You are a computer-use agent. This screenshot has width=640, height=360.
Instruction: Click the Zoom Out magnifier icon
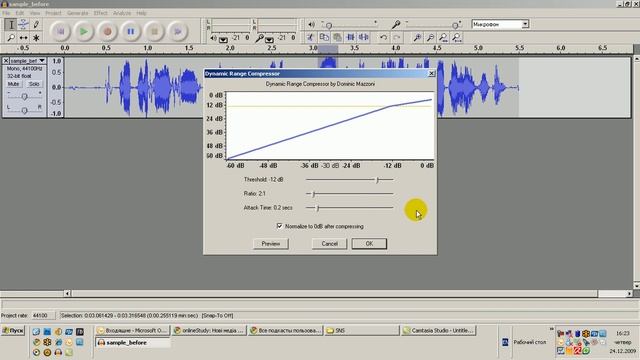tap(430, 38)
